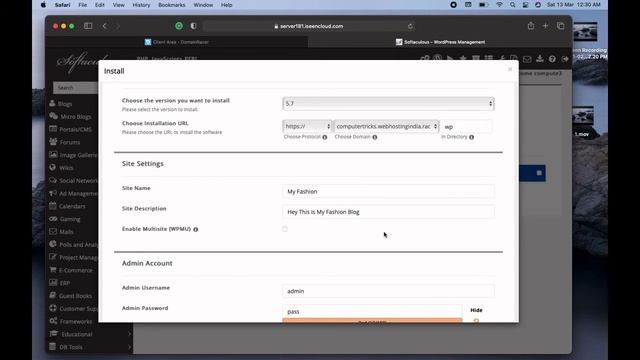Click the Site Name field with My Fashion
640x360 pixels.
[388, 191]
